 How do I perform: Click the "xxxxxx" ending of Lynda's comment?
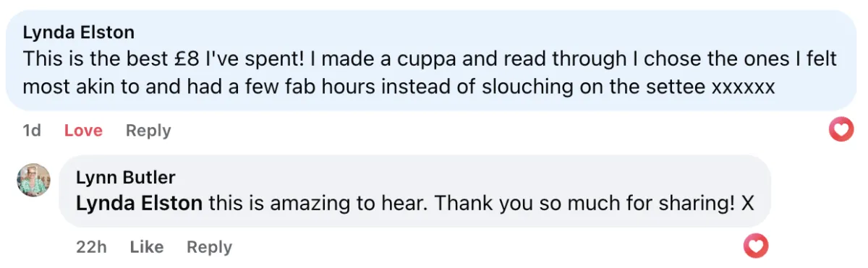tap(744, 87)
